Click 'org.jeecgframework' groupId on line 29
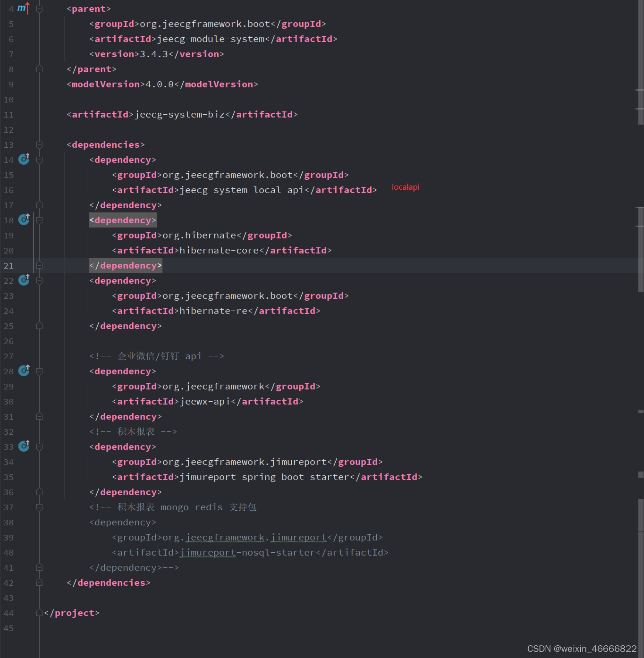The height and width of the screenshot is (658, 644). click(x=213, y=387)
